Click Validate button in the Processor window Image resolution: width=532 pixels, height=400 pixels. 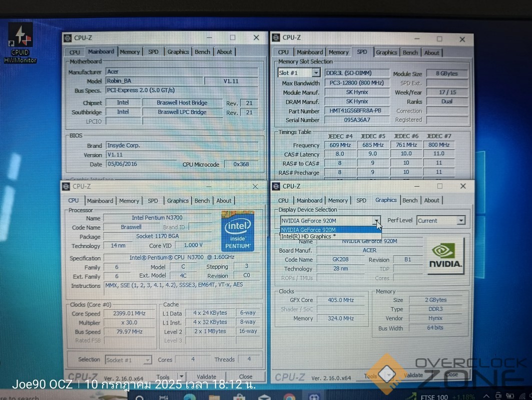[206, 376]
